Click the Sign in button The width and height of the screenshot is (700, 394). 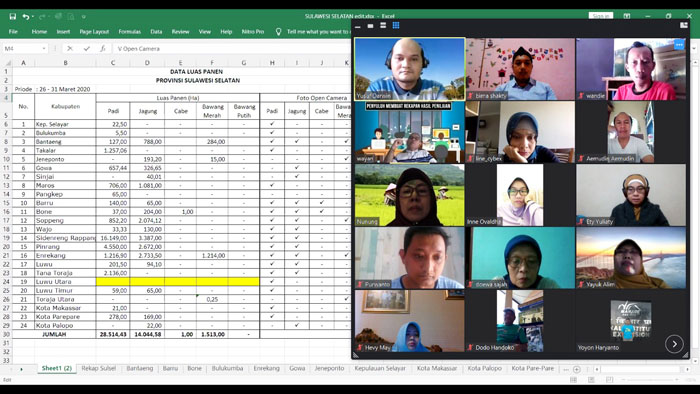pos(600,16)
